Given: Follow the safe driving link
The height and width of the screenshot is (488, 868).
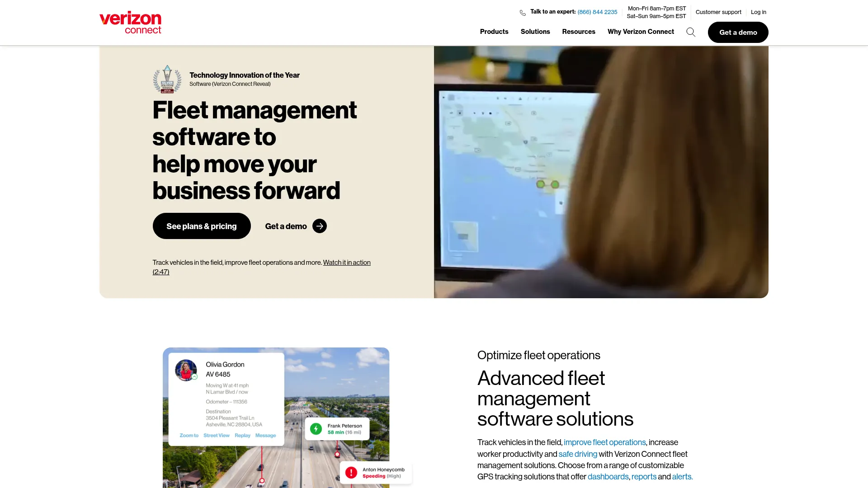Looking at the screenshot, I should tap(578, 454).
